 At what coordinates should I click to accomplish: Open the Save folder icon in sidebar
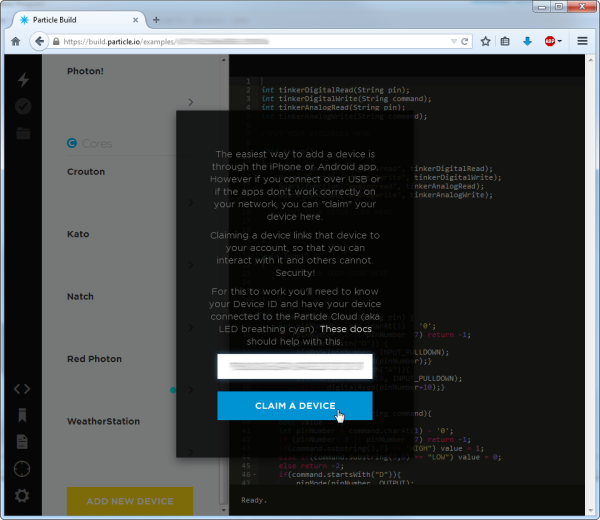click(23, 133)
